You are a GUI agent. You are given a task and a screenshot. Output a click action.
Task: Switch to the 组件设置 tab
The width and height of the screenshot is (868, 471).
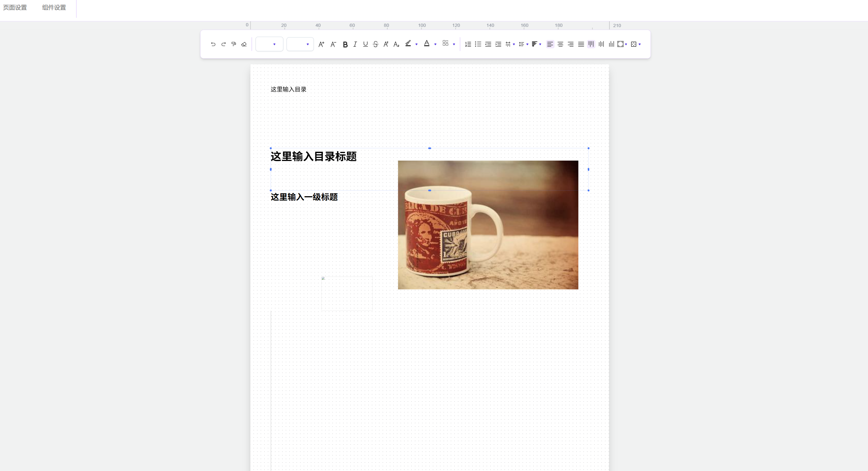point(54,7)
